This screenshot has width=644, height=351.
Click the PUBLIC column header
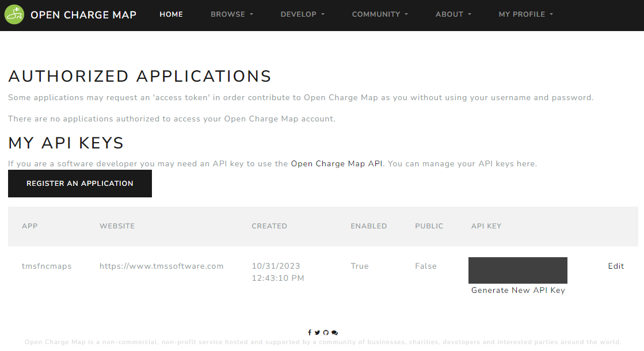pos(429,226)
